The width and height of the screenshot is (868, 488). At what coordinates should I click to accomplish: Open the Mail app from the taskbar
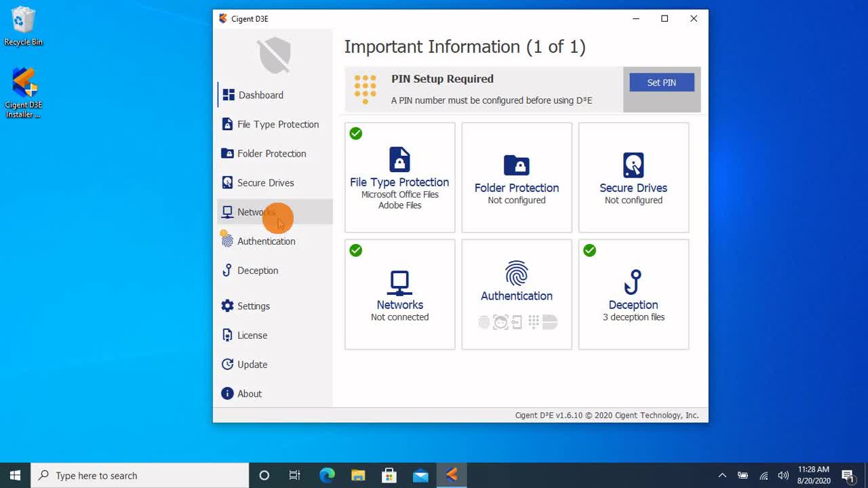[x=420, y=475]
